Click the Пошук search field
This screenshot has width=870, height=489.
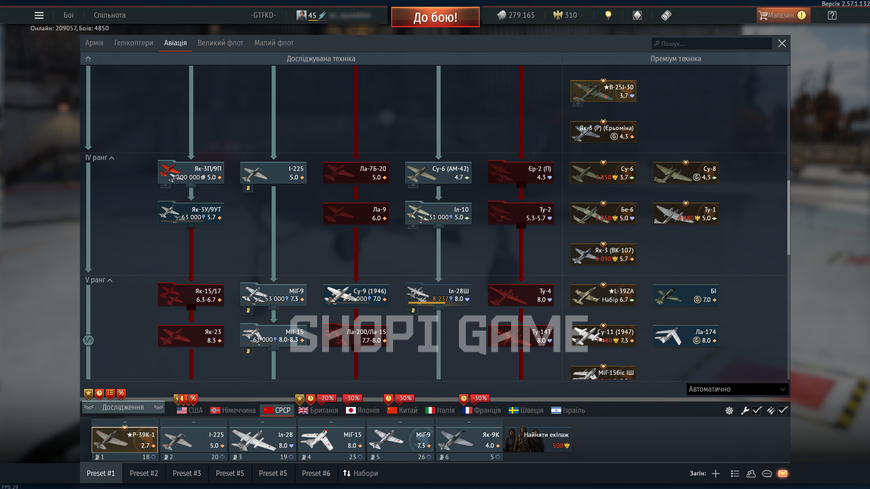click(711, 43)
